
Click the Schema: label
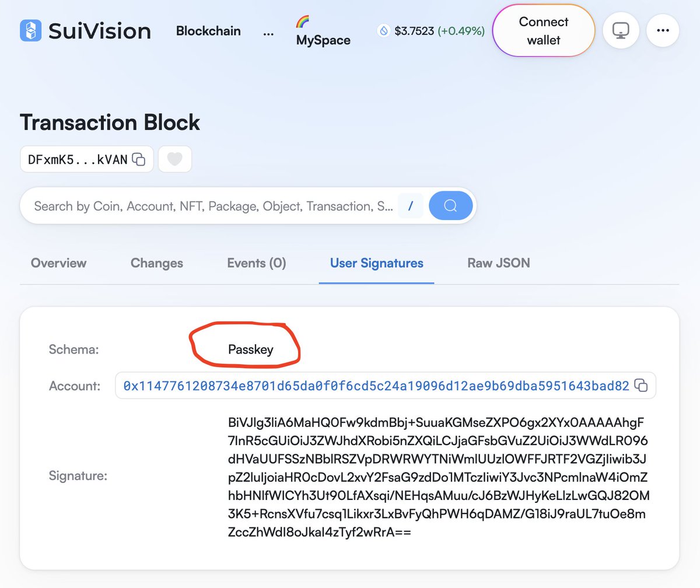(73, 350)
